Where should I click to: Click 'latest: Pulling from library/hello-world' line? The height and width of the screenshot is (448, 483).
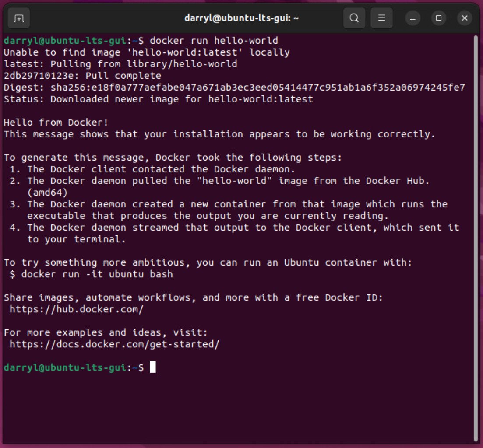tap(120, 64)
